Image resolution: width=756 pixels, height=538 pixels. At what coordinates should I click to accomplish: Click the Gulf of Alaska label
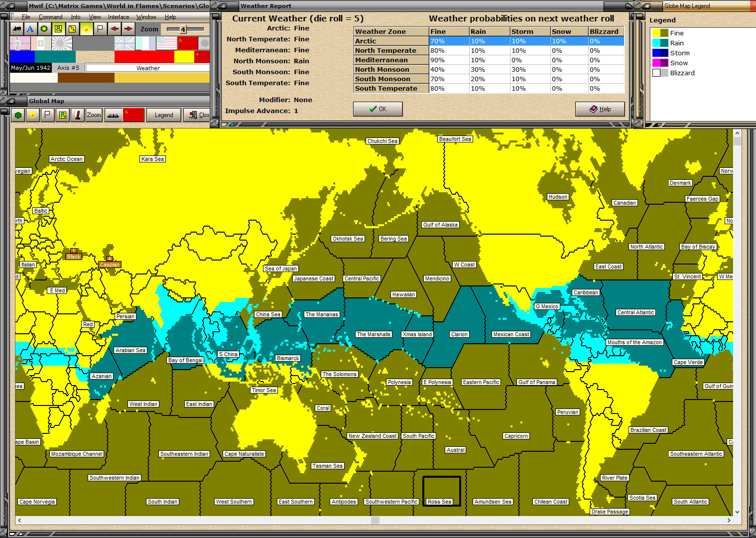(440, 225)
